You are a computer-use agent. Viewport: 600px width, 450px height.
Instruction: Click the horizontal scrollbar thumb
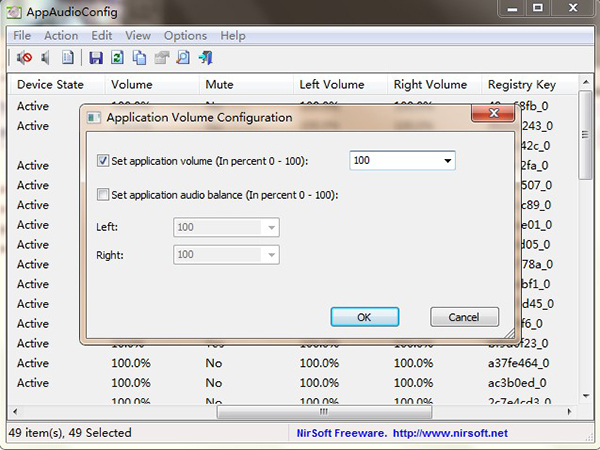[x=324, y=412]
